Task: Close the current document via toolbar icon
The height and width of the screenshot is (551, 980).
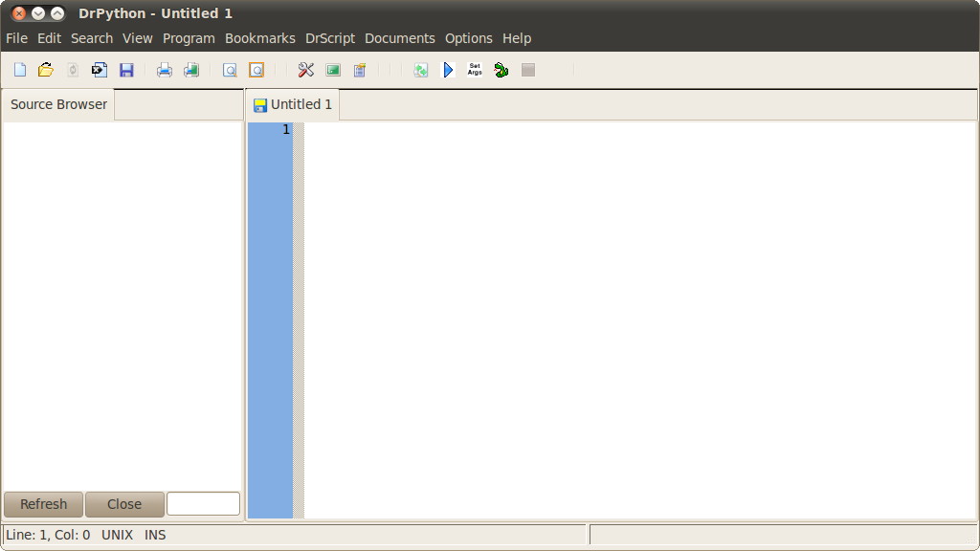Action: pyautogui.click(x=100, y=70)
